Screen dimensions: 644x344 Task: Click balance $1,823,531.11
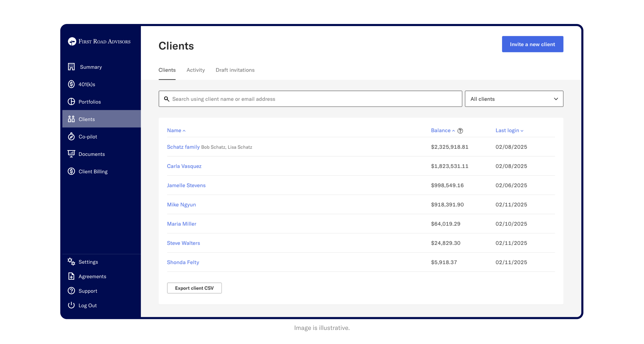pyautogui.click(x=450, y=166)
